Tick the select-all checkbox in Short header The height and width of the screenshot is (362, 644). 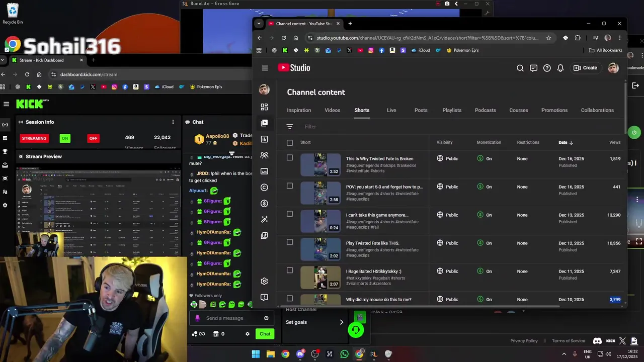click(290, 143)
